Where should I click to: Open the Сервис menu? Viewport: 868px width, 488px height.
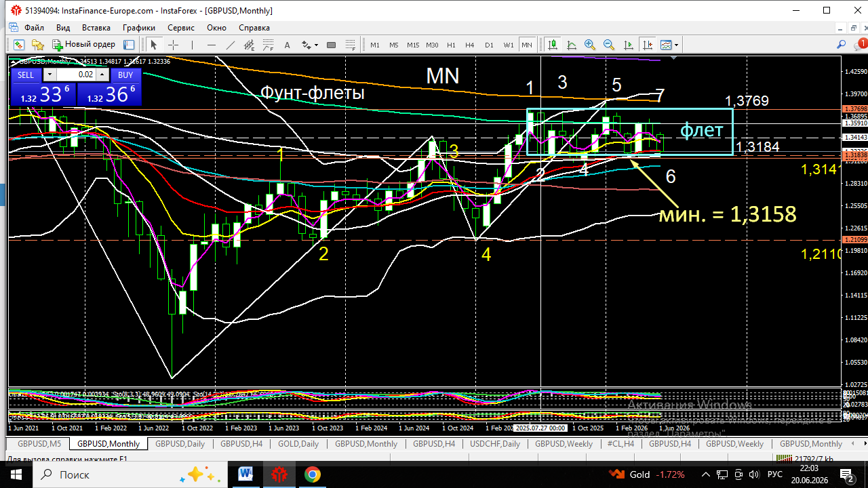(181, 28)
